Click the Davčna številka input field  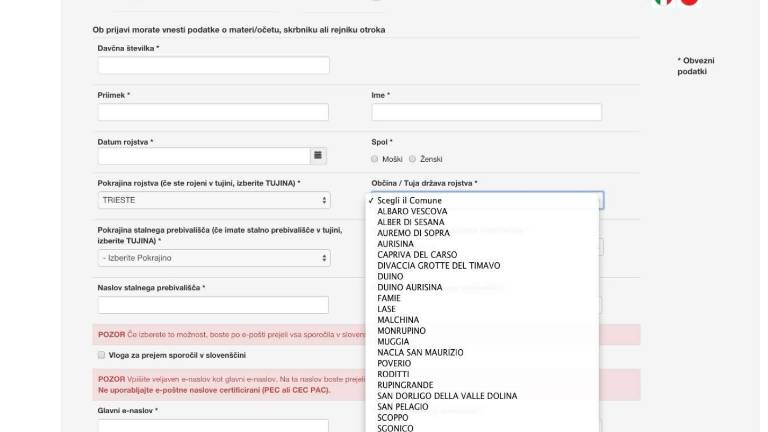[214, 65]
